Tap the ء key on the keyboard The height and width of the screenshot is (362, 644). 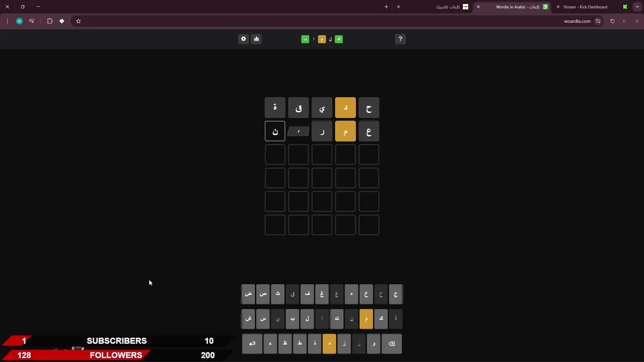[x=270, y=344]
